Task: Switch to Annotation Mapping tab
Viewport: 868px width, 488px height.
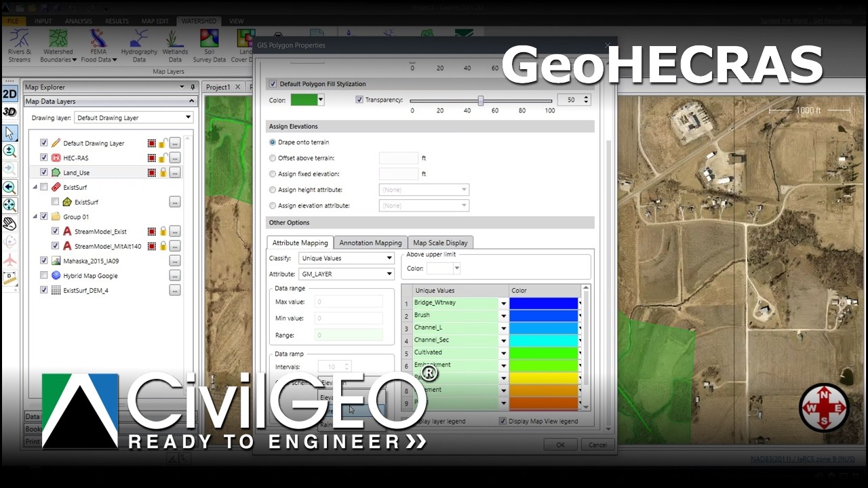Action: (x=370, y=243)
